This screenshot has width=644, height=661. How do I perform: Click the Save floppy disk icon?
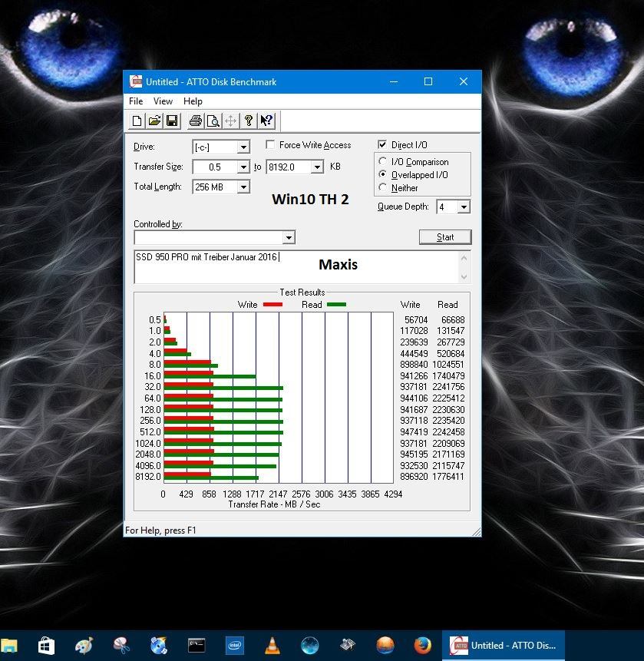pyautogui.click(x=172, y=121)
